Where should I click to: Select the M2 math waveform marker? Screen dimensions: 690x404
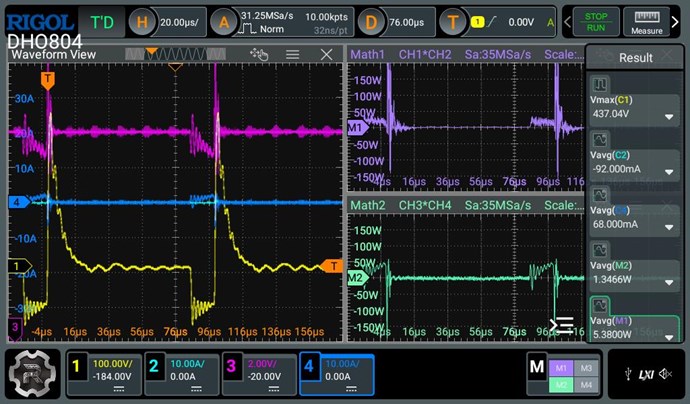coord(358,278)
